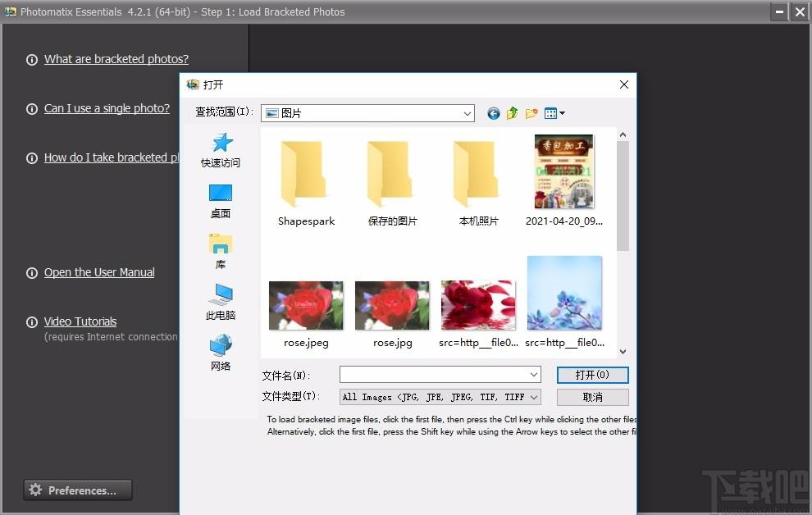The image size is (812, 515).
Task: Open the file type (文件类型) dropdown
Action: pos(440,397)
